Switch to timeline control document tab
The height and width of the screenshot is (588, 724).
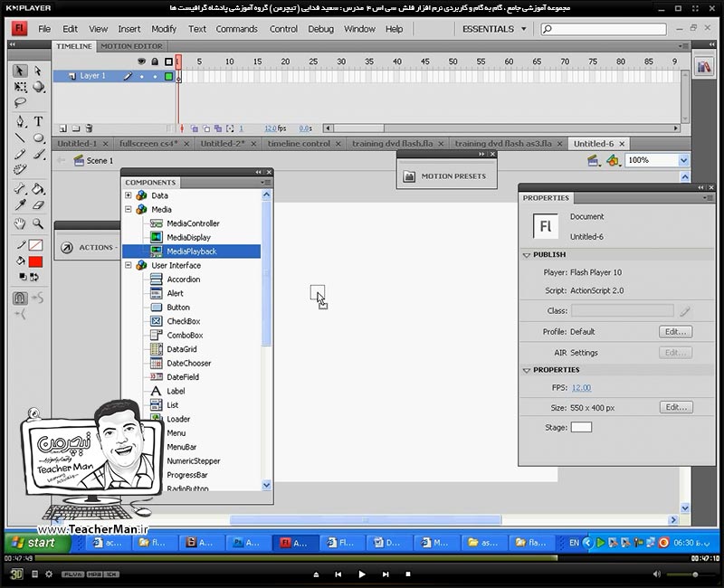point(299,144)
